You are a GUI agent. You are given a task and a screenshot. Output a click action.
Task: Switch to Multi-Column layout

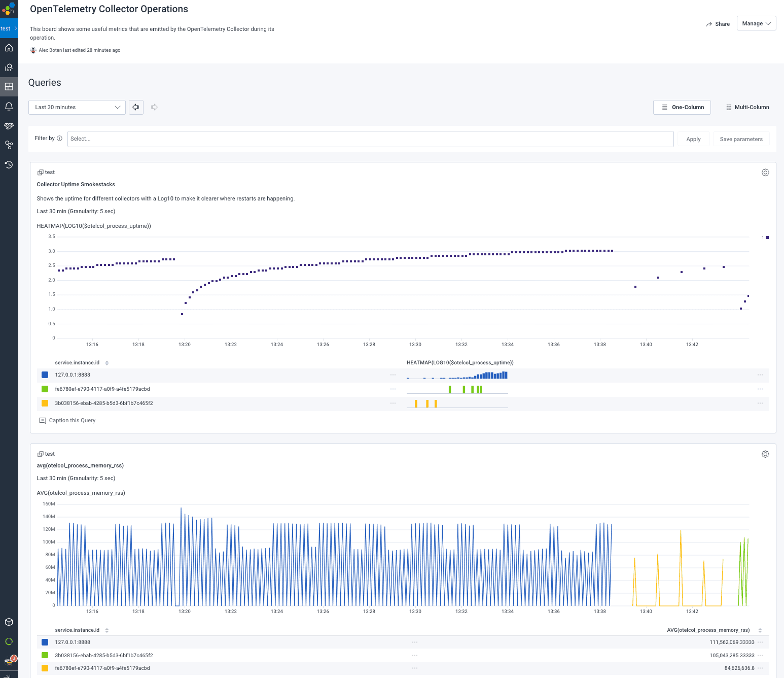coord(747,107)
